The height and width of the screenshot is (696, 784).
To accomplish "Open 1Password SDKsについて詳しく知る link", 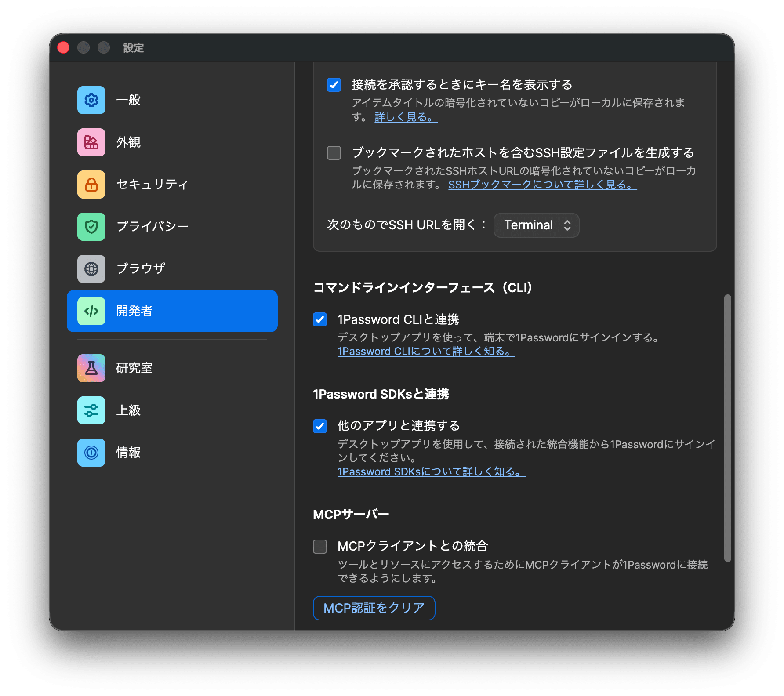I will 432,472.
